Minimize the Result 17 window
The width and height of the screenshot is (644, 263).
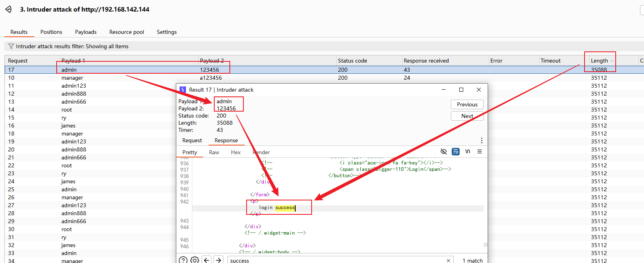[444, 90]
